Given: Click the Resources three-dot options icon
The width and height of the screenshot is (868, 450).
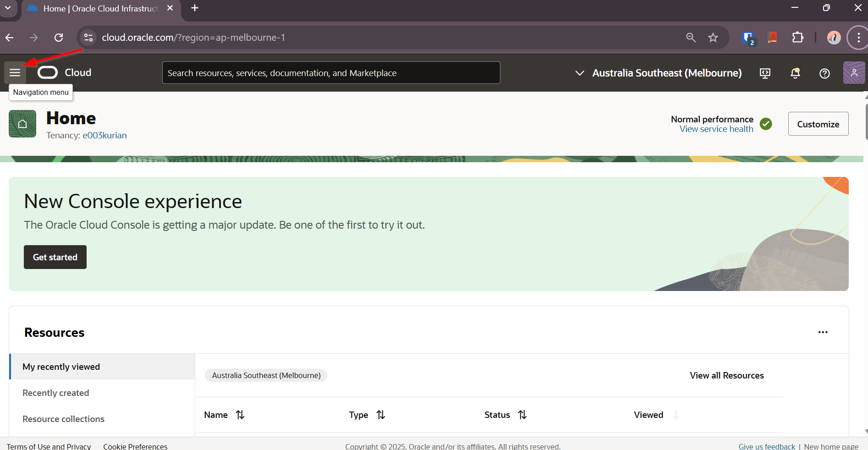Looking at the screenshot, I should pos(823,332).
